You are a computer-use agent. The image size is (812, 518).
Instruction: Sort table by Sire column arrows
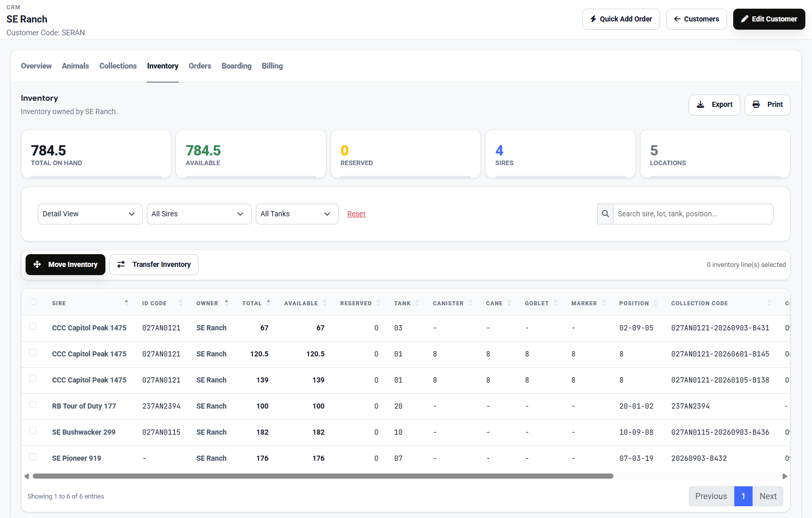click(126, 303)
